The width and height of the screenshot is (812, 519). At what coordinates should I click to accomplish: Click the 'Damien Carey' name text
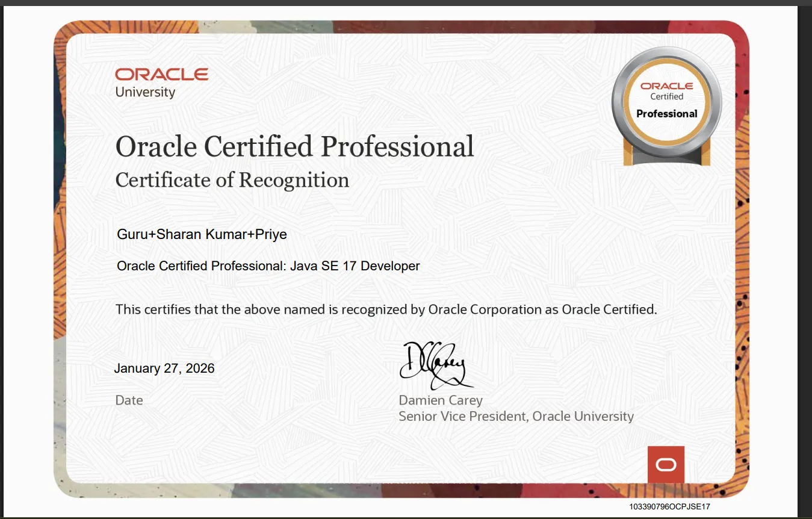point(440,400)
